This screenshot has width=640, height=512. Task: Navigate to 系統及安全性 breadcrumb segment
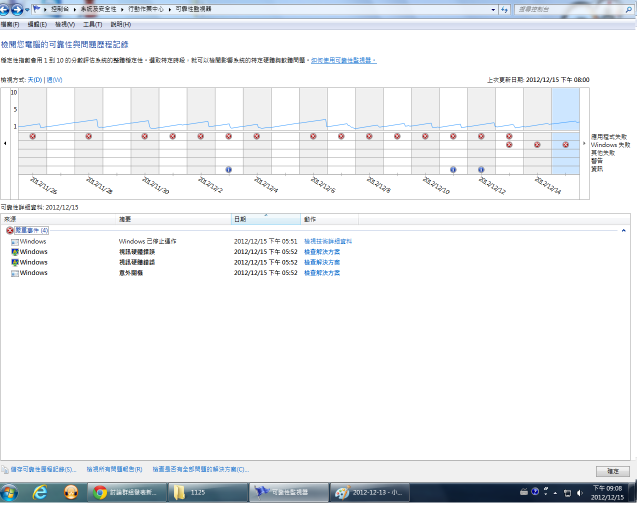[99, 9]
